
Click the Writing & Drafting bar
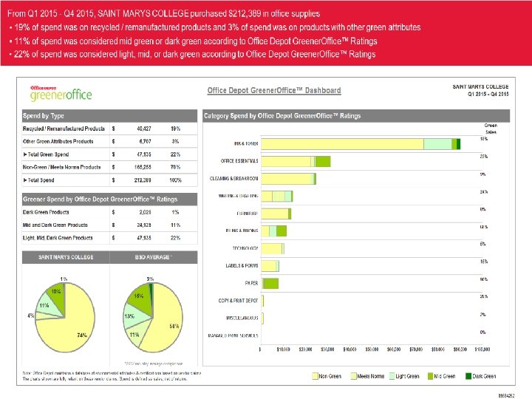point(277,197)
